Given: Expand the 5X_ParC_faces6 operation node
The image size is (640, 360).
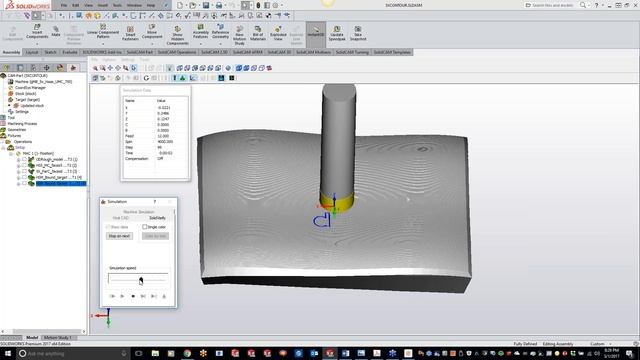Looking at the screenshot, I should click(x=18, y=172).
